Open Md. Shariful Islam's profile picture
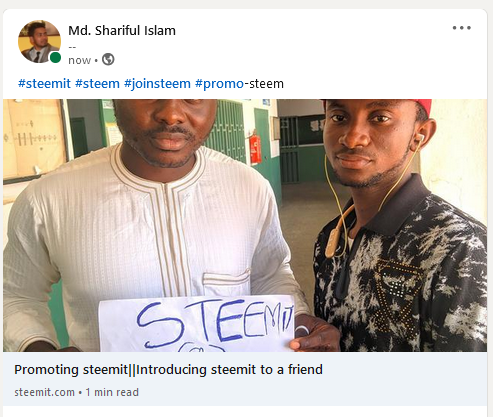 tap(39, 41)
